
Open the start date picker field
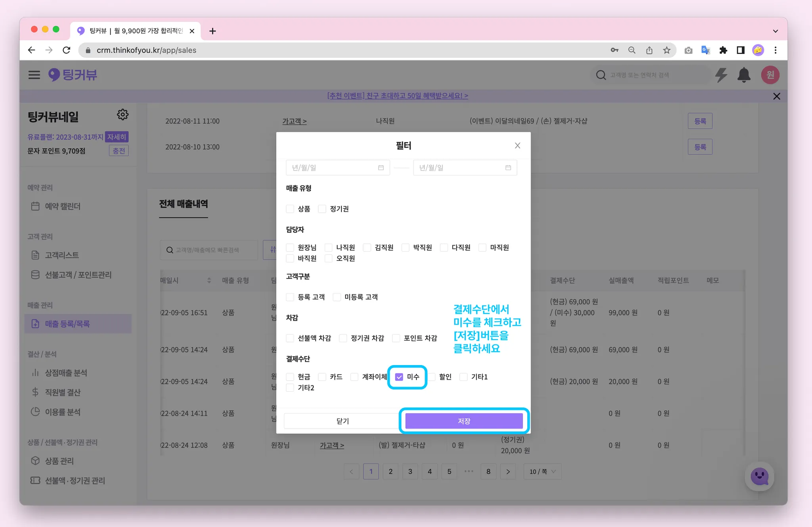[337, 167]
